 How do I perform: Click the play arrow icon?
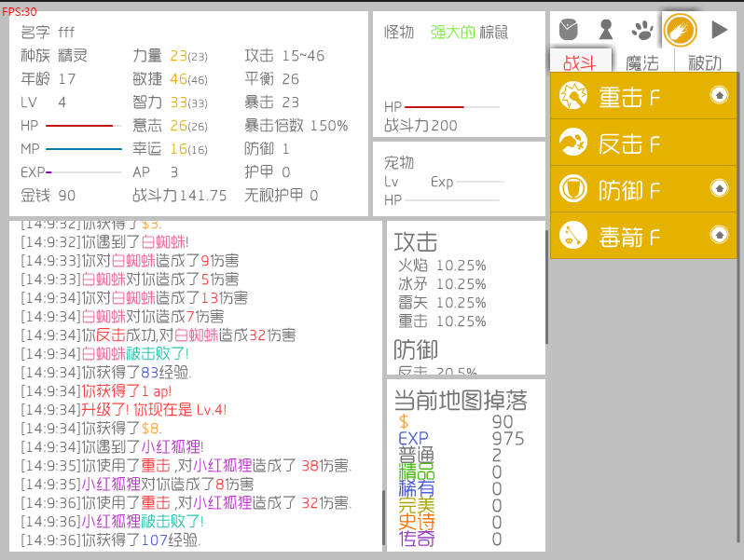point(719,30)
